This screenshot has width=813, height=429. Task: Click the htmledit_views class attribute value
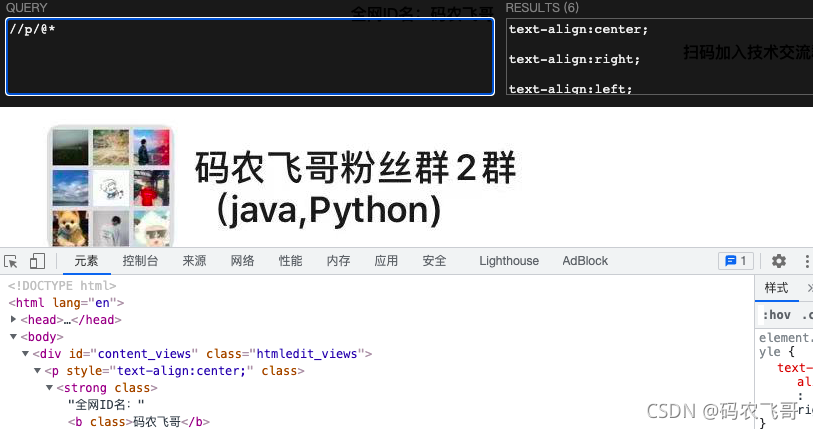[x=307, y=354]
